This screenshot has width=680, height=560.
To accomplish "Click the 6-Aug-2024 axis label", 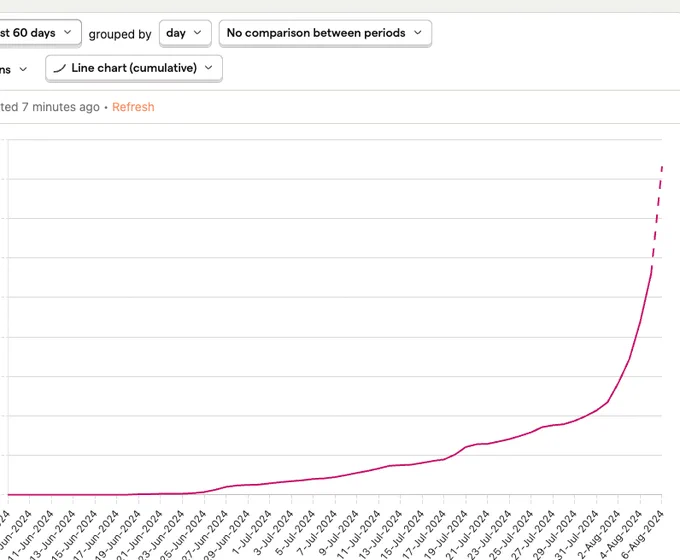I will [x=642, y=535].
